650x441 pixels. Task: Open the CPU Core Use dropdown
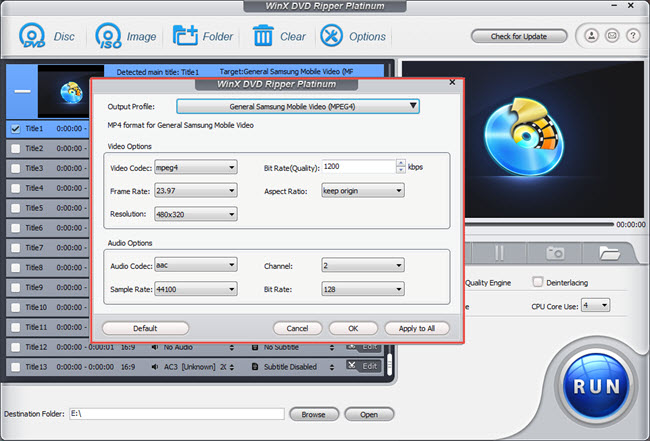595,306
